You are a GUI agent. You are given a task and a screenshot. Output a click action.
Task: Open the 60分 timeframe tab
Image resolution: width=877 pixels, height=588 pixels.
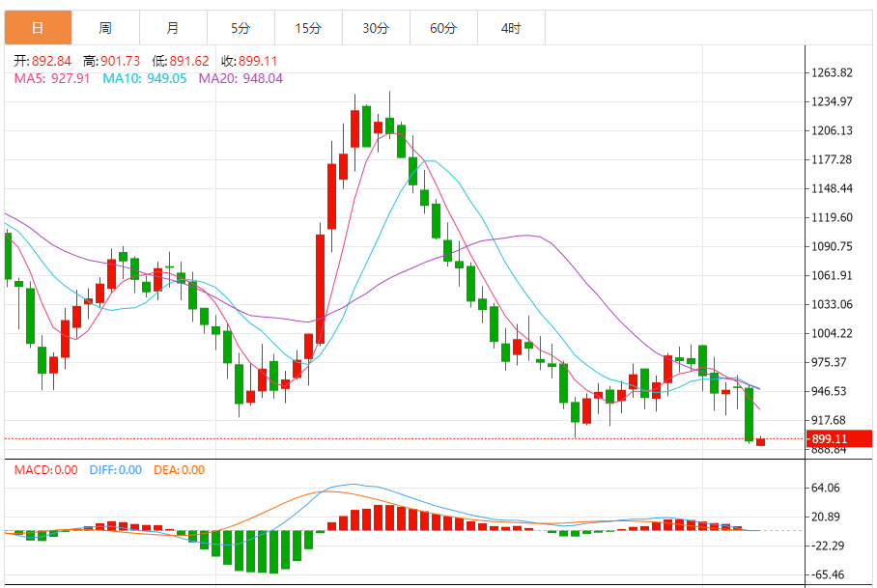point(444,28)
